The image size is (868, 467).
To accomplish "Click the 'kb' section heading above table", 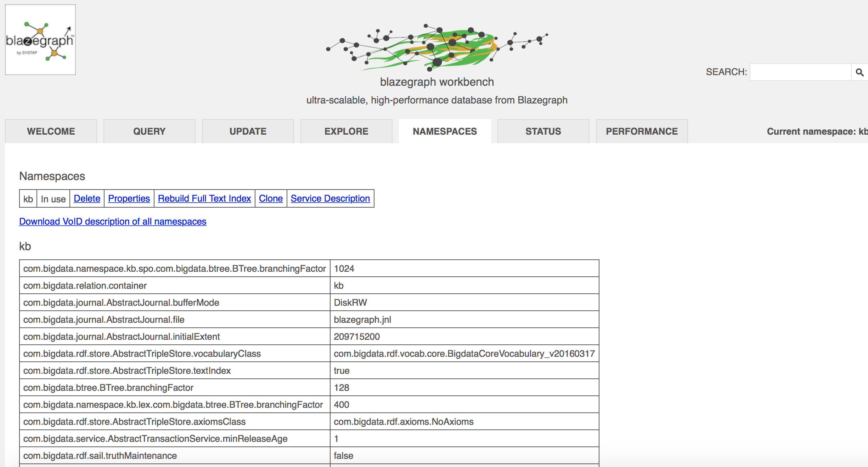I will (25, 246).
